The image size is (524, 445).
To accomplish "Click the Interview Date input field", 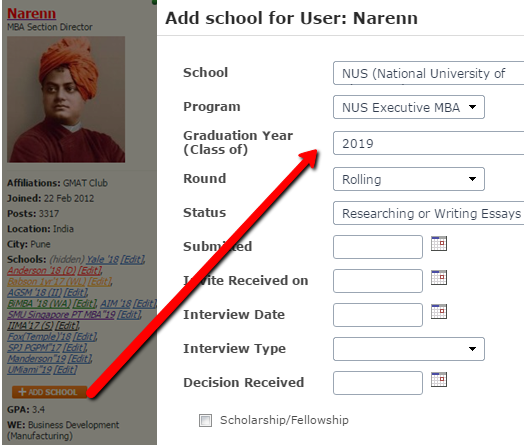I will pos(378,315).
